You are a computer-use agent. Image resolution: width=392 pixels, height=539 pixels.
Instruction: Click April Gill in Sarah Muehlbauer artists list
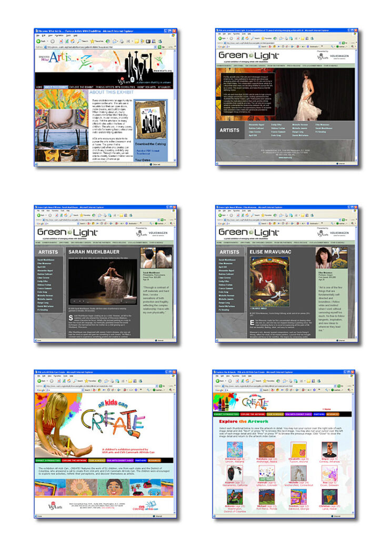[x=42, y=267]
